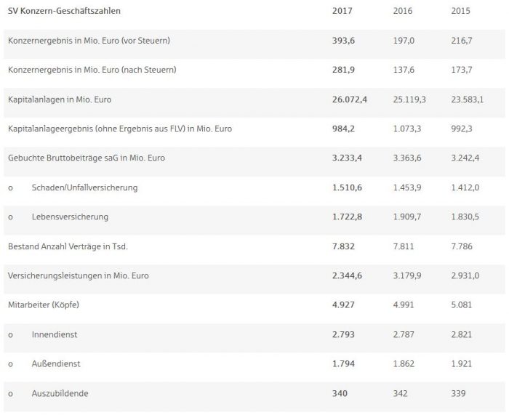The width and height of the screenshot is (509, 420).
Task: Click the 2017 column header
Action: point(342,12)
